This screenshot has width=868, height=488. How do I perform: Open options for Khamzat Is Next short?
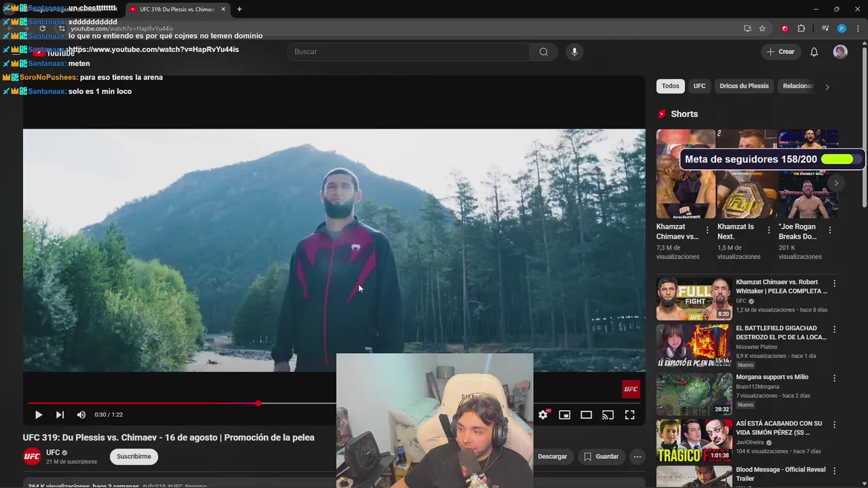coord(769,230)
